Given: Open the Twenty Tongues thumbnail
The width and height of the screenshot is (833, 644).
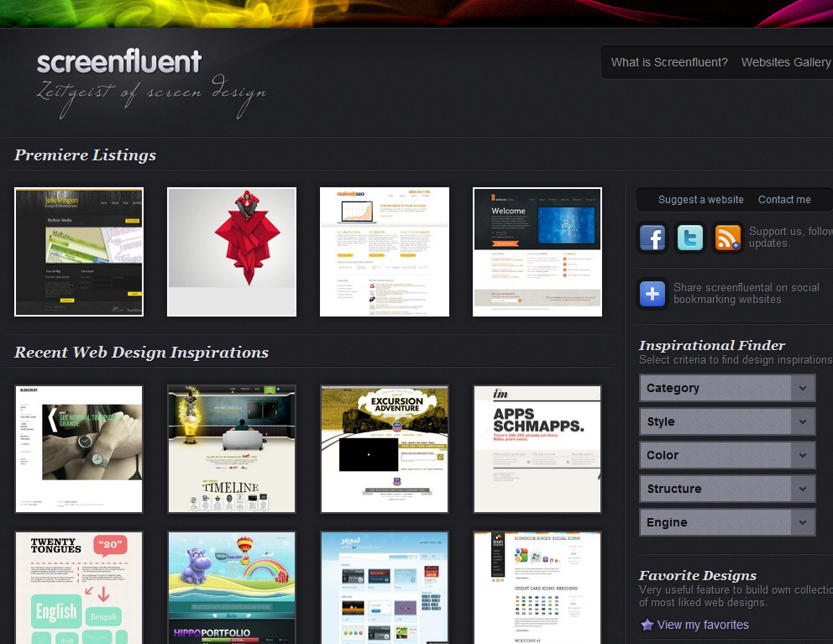Looking at the screenshot, I should 79,588.
